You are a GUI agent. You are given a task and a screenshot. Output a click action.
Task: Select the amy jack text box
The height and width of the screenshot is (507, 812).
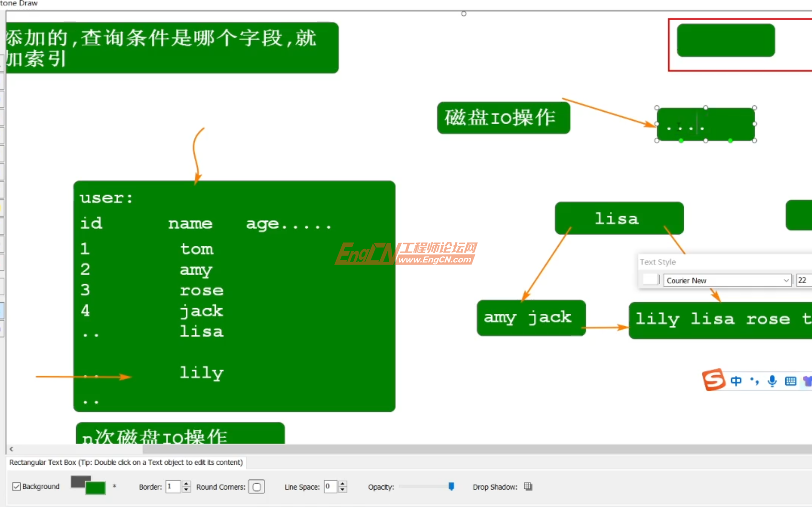pyautogui.click(x=530, y=317)
